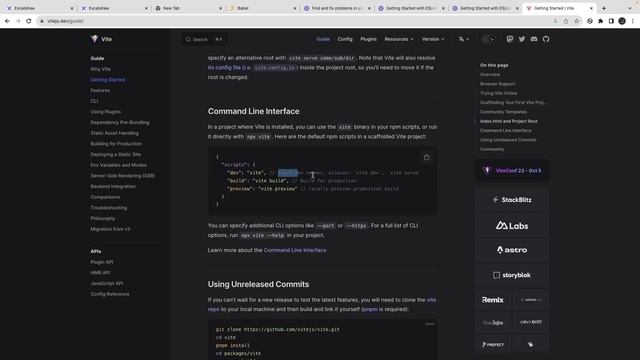640x360 pixels.
Task: Open the Config nav item
Action: coord(345,39)
